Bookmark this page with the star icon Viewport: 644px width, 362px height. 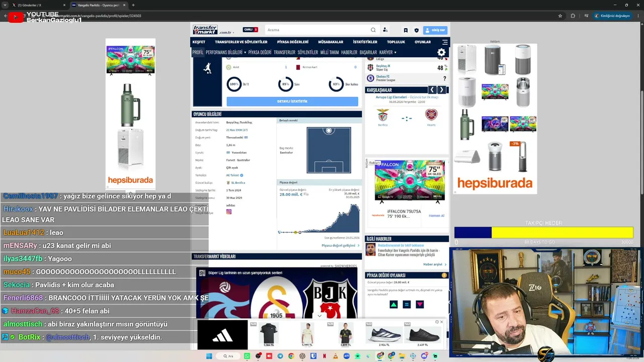(560, 16)
